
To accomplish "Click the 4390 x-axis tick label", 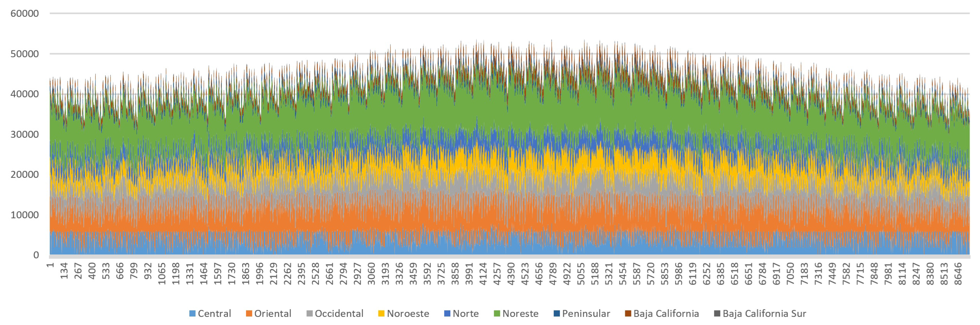I will tap(511, 273).
